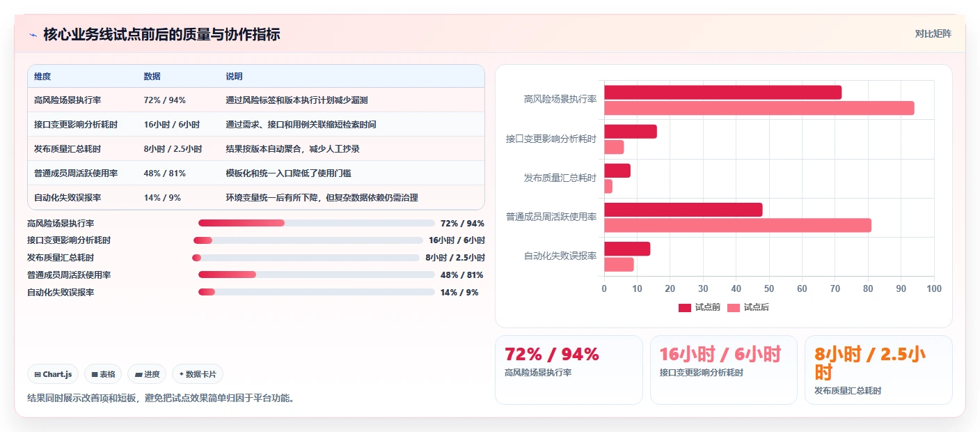Open the 72% / 94% data card
The width and height of the screenshot is (980, 432).
tap(569, 370)
